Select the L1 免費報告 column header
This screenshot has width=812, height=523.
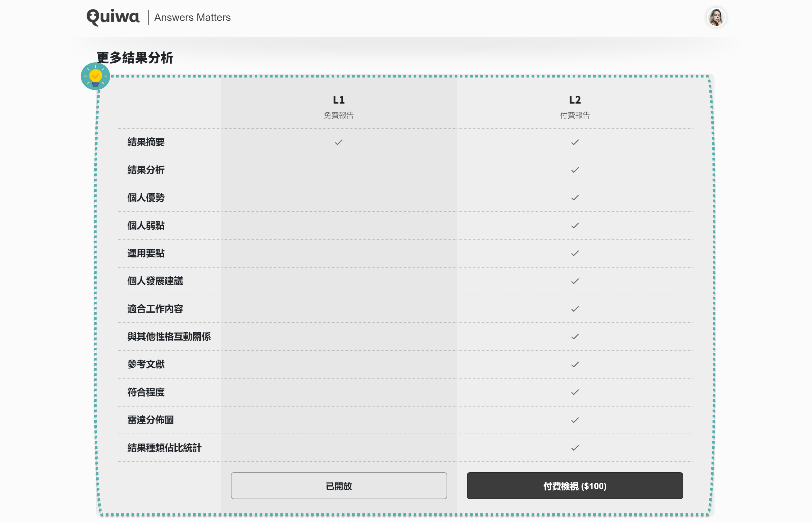coord(338,107)
